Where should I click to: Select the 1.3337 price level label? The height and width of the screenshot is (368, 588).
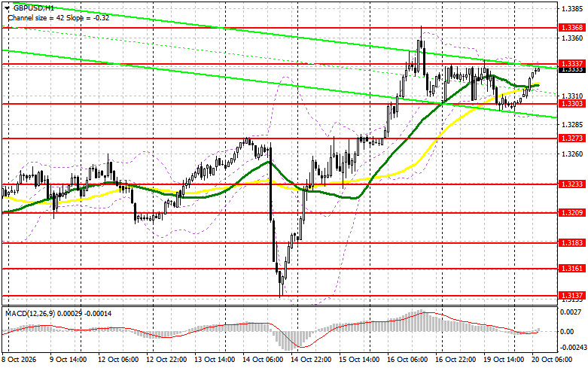(x=572, y=64)
